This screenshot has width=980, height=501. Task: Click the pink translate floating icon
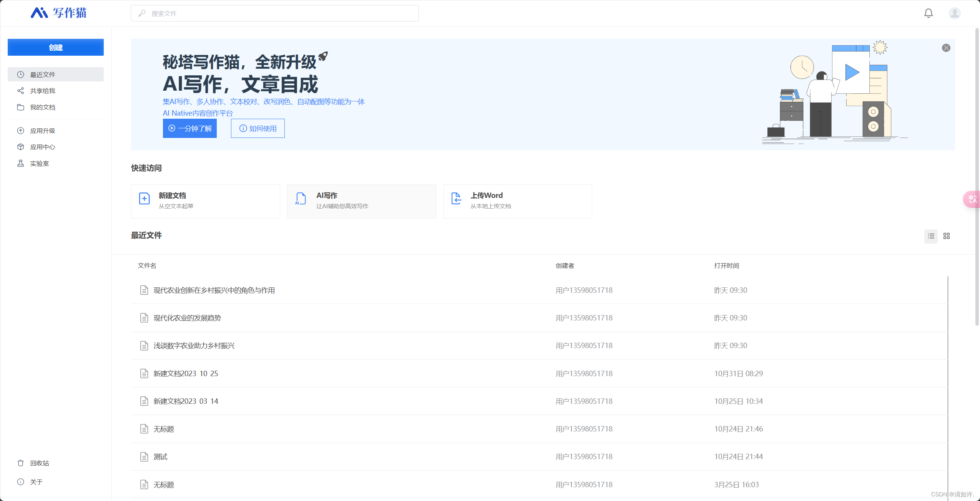[x=972, y=199]
